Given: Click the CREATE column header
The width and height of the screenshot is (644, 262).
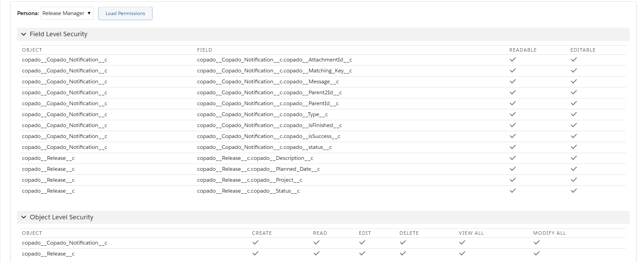Looking at the screenshot, I should pos(262,233).
